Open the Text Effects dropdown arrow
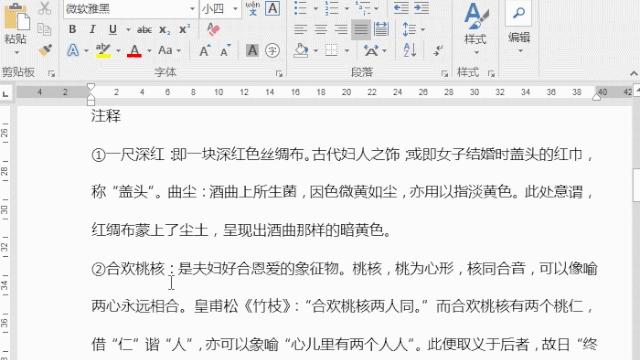Screen dimensions: 640x360 click(x=87, y=51)
